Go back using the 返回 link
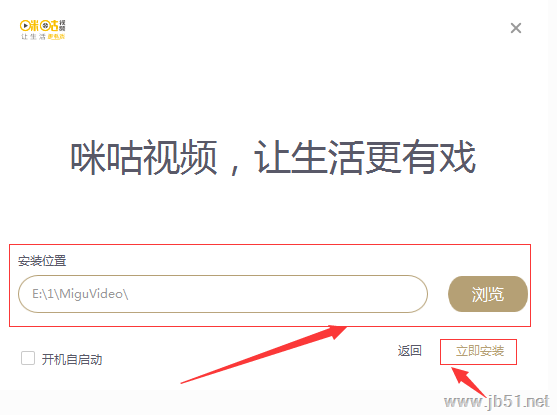The image size is (557, 415). click(x=410, y=351)
